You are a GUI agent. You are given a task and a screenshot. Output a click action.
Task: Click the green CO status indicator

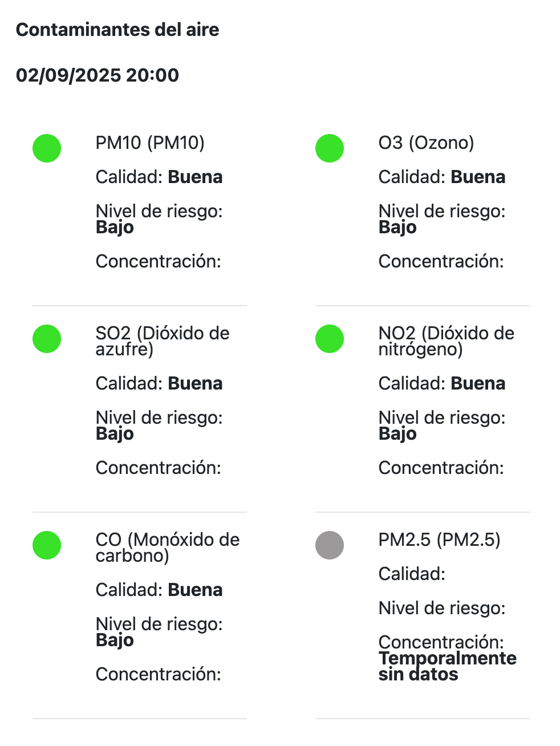click(x=47, y=545)
